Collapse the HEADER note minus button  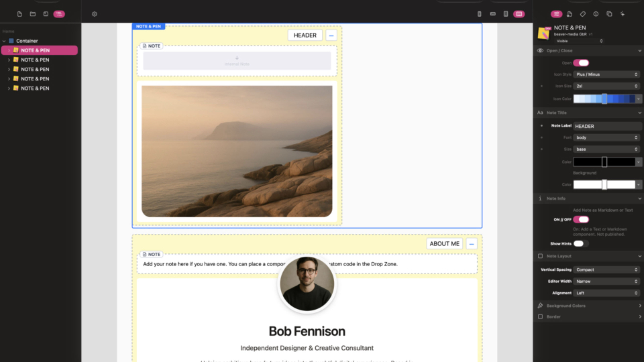(331, 36)
